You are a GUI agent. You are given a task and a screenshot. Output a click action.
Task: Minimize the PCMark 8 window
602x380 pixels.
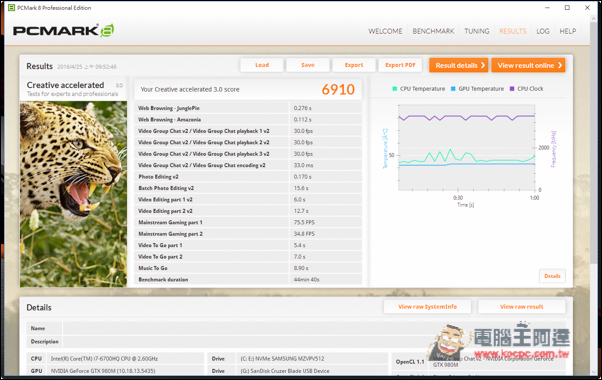click(x=547, y=8)
